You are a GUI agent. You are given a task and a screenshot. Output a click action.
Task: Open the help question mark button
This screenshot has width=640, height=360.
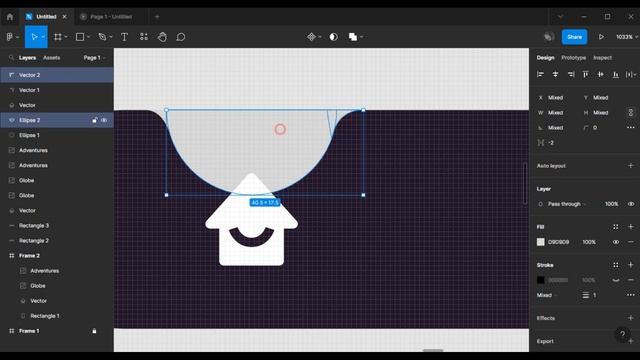point(622,335)
